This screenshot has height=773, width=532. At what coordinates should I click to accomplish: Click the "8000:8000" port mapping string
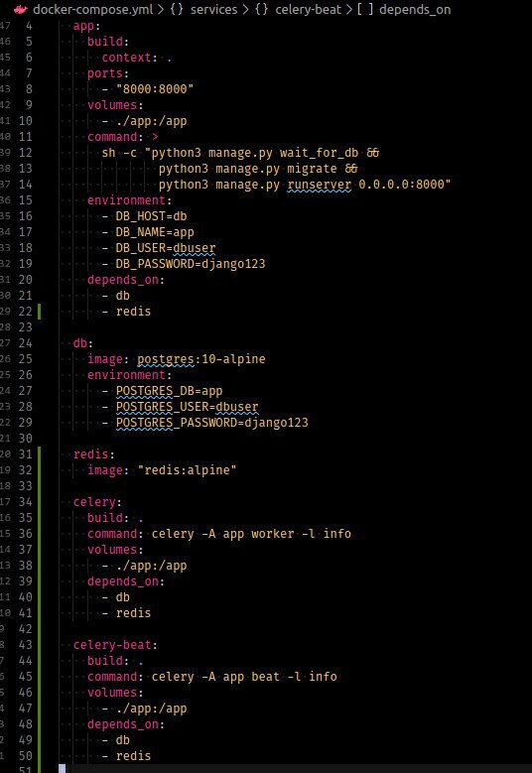coord(155,88)
